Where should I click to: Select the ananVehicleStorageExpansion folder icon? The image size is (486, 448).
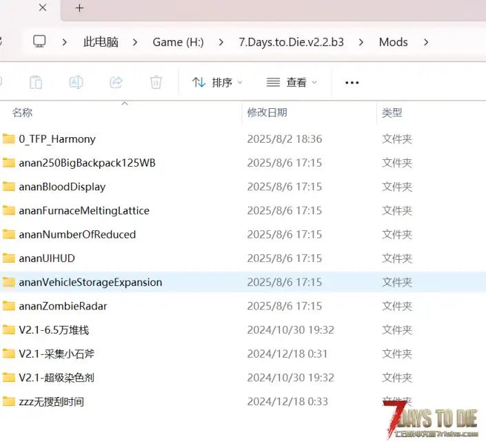9,282
